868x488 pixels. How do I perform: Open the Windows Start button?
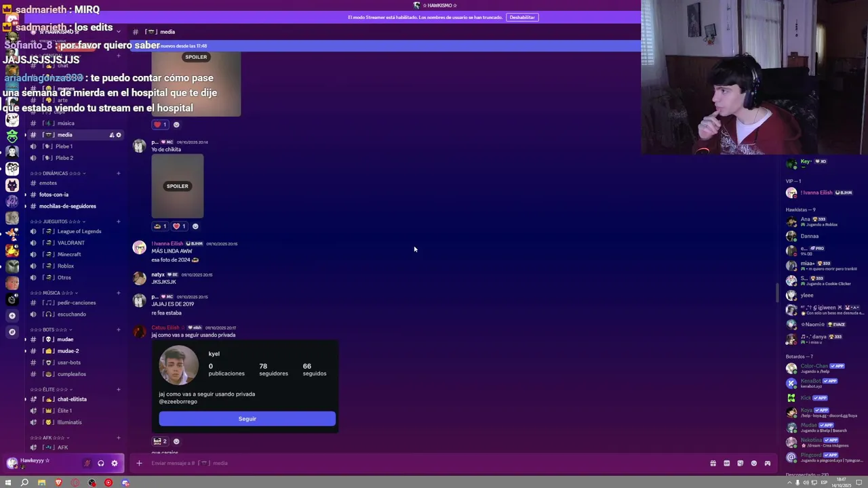8,483
